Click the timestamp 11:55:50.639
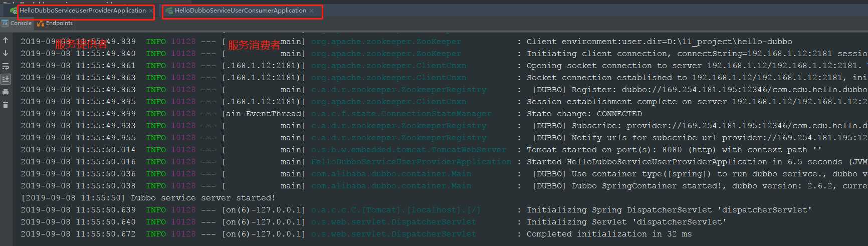The image size is (868, 246). pos(106,210)
